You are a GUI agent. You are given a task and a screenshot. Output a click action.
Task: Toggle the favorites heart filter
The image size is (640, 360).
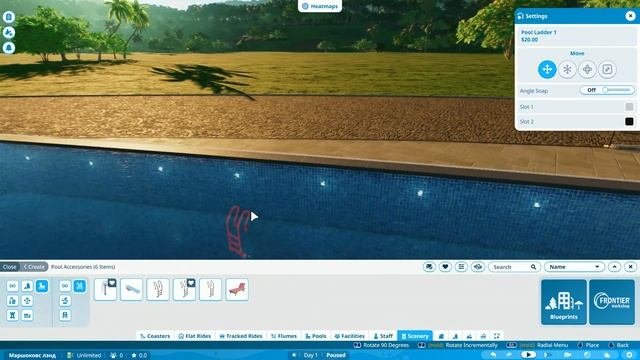click(445, 267)
